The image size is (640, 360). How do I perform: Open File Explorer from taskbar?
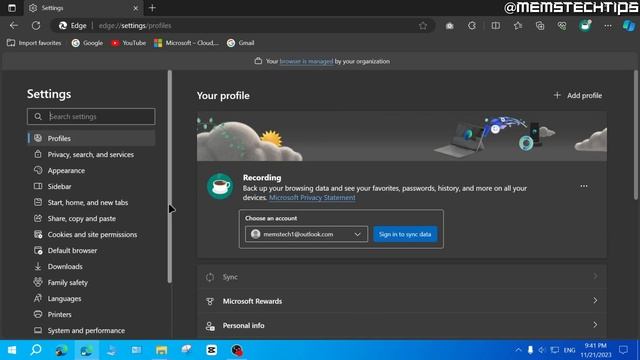162,350
